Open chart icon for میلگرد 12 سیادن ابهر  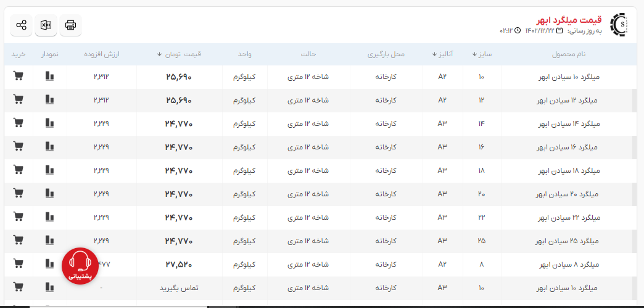pyautogui.click(x=50, y=100)
